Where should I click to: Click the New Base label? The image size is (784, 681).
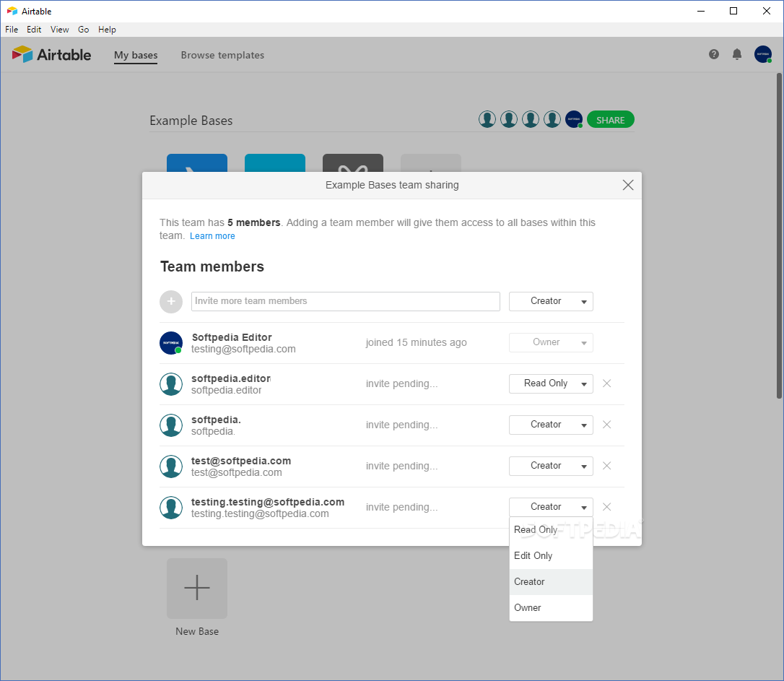coord(197,631)
